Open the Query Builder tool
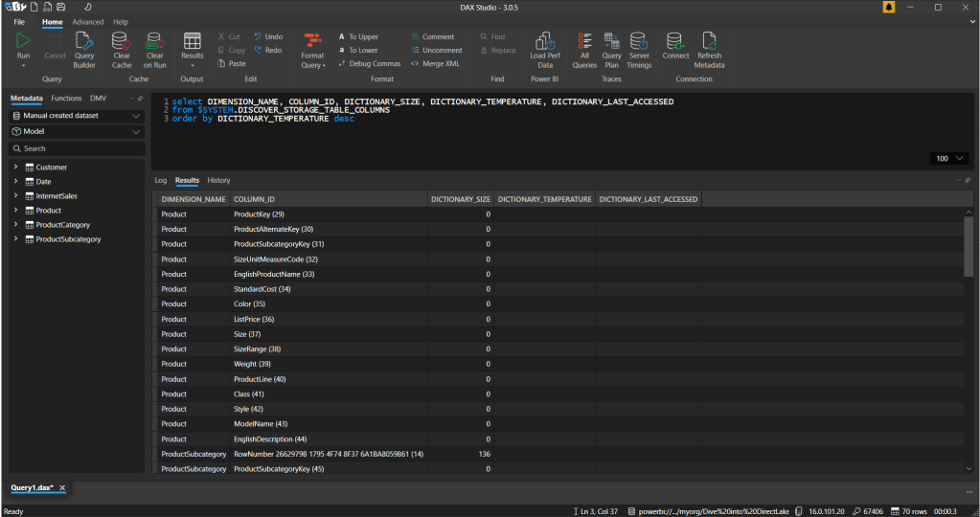The image size is (980, 517). coord(84,42)
